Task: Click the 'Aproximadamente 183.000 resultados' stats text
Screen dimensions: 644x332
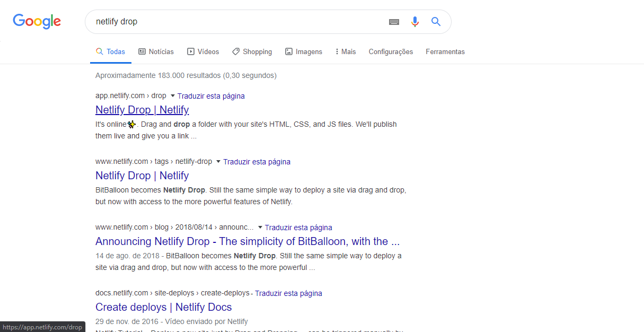Action: (x=186, y=75)
